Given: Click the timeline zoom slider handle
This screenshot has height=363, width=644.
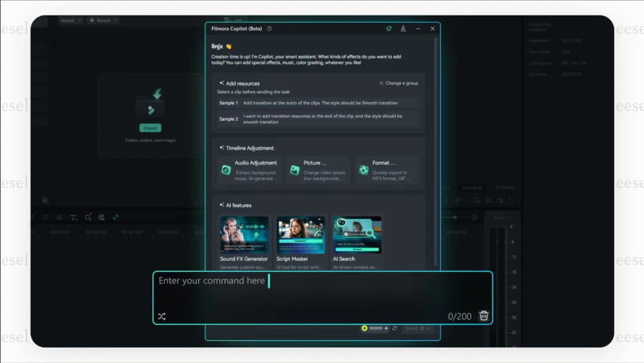Looking at the screenshot, I should (455, 217).
